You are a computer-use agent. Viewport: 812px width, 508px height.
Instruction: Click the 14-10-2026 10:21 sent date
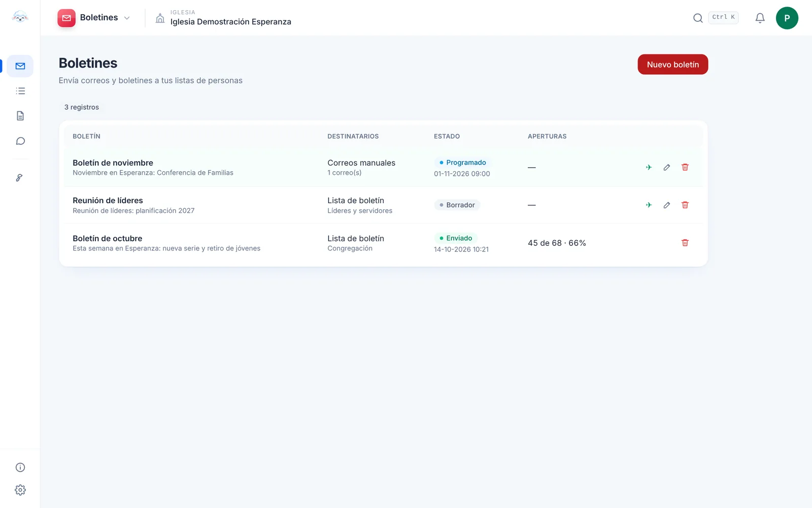click(x=461, y=249)
